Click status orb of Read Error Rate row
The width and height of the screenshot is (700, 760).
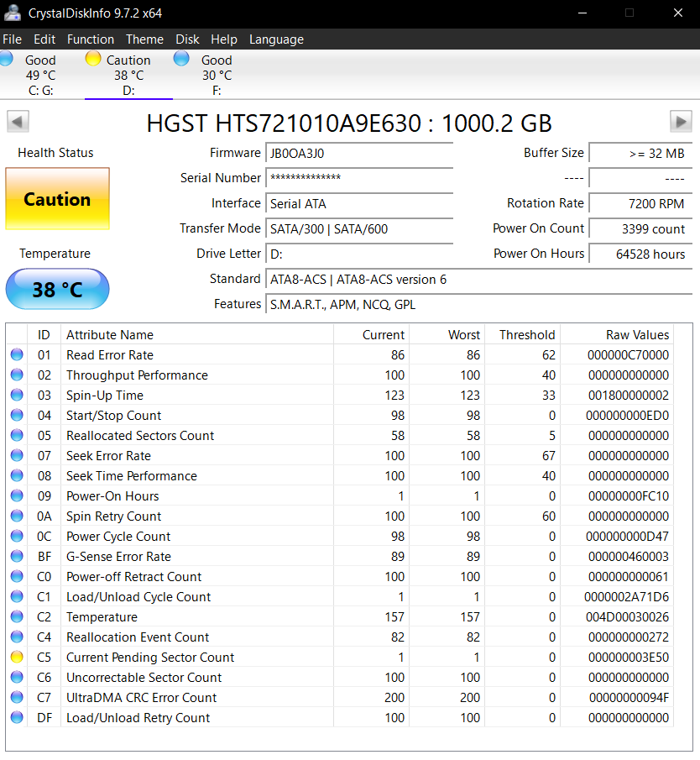[17, 354]
